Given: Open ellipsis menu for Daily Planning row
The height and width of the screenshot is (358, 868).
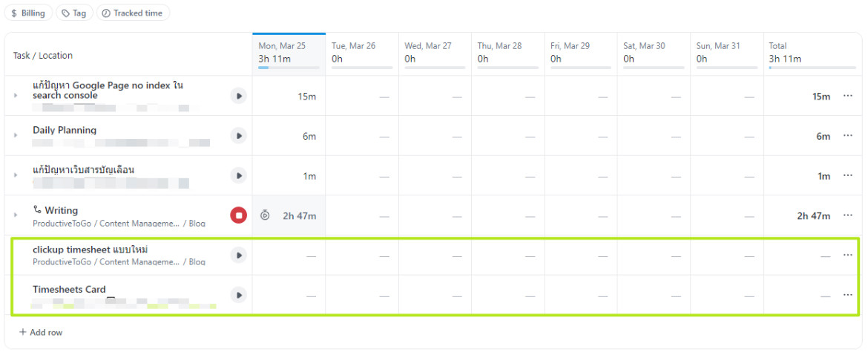Looking at the screenshot, I should pos(847,135).
